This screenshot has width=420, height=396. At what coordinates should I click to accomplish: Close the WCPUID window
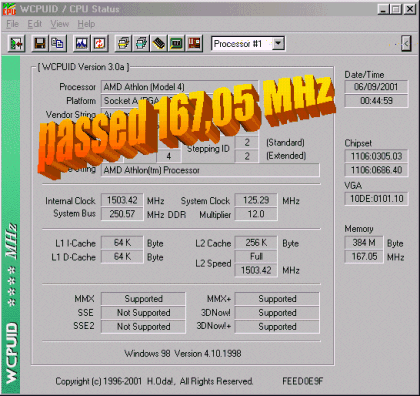click(x=410, y=9)
